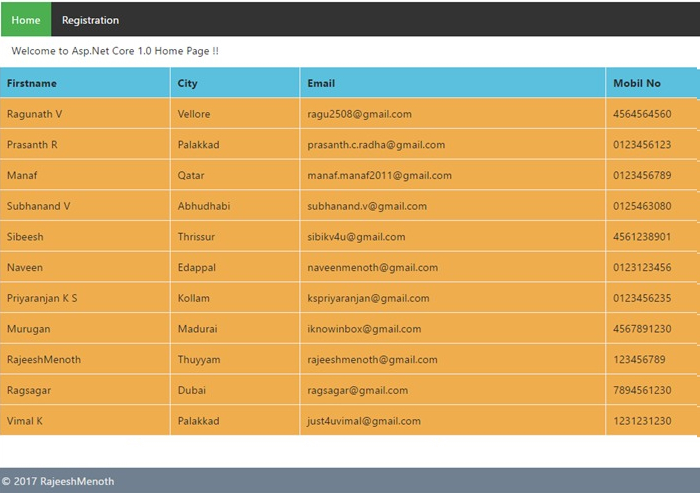
Task: Select the name Murugan
Action: click(x=29, y=329)
